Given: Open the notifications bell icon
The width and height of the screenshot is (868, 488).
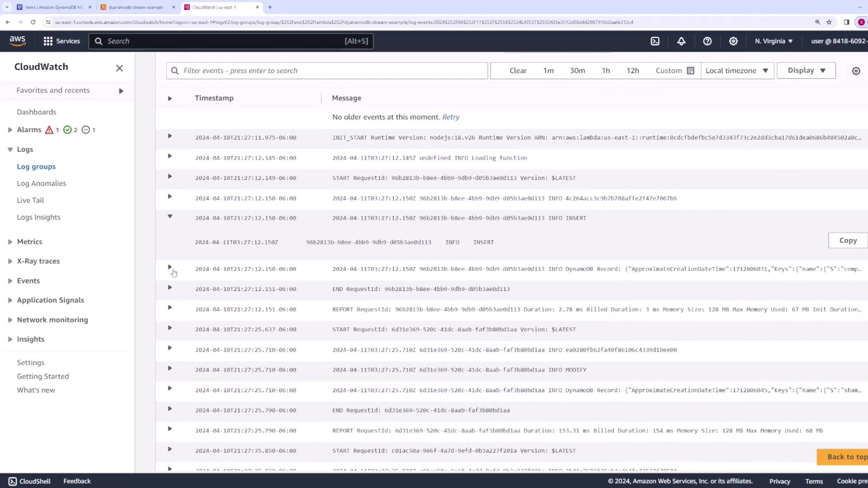Looking at the screenshot, I should point(681,41).
